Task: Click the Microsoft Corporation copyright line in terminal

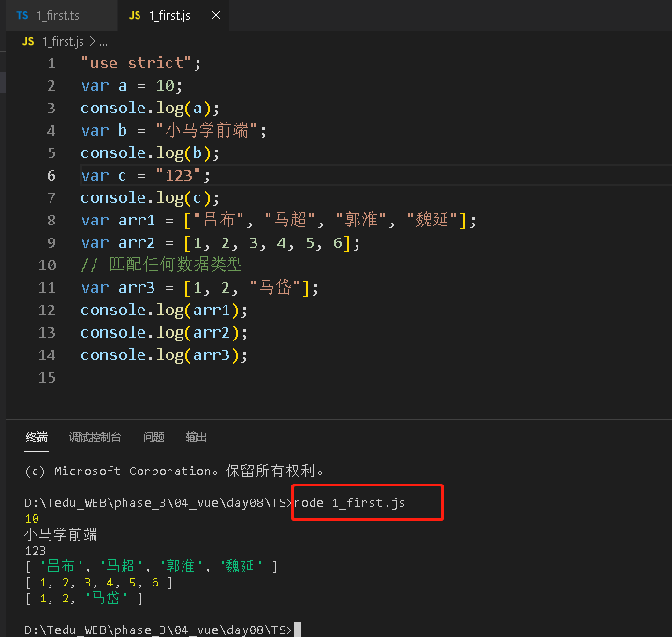Action: [x=174, y=471]
